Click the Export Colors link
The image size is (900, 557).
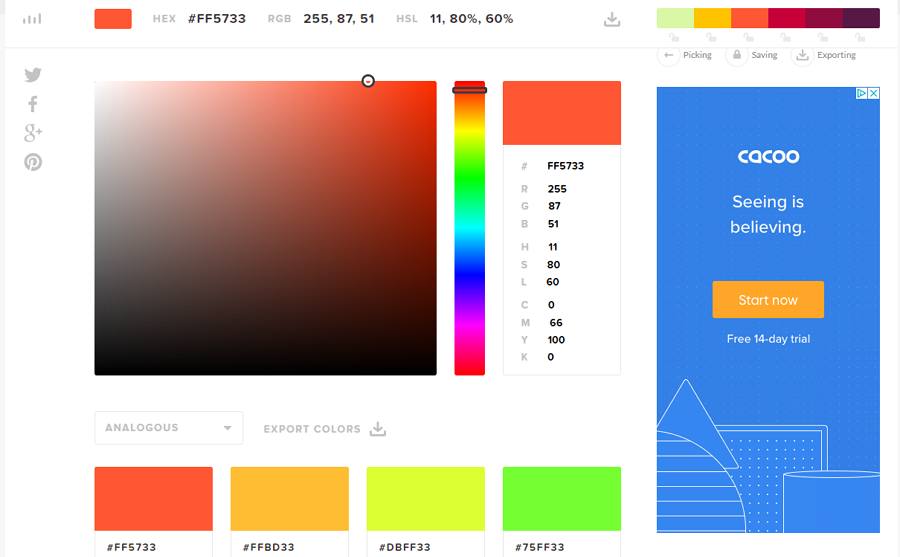pyautogui.click(x=324, y=429)
